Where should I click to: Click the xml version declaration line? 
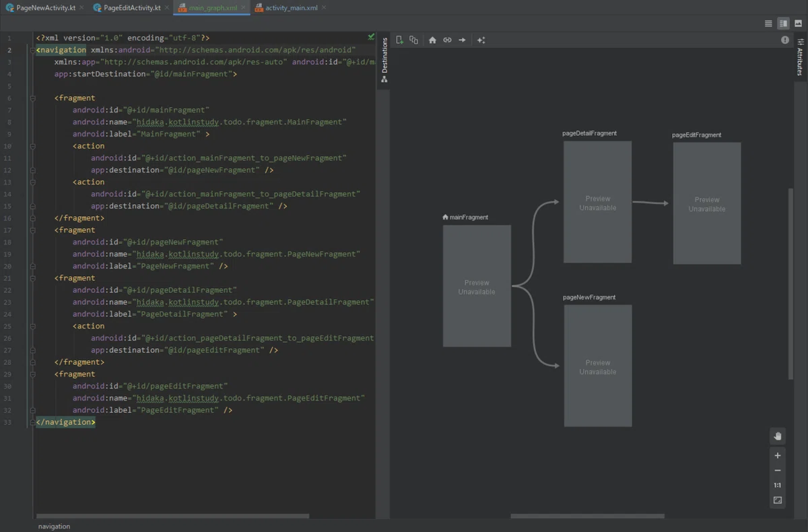[x=123, y=38]
